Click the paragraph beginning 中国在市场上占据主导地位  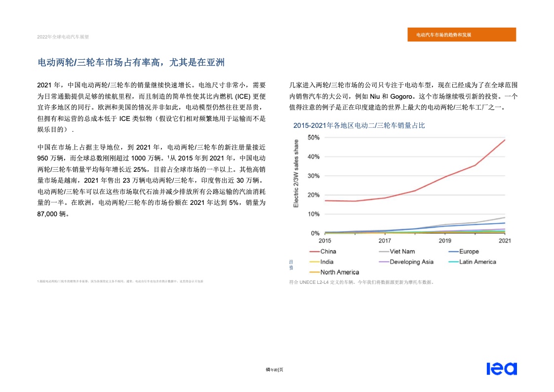coord(152,181)
